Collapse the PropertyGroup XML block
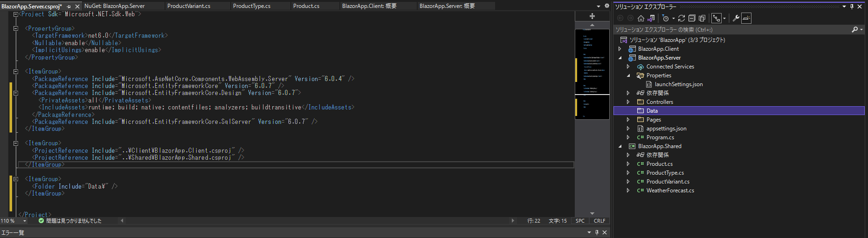The image size is (868, 238). click(x=15, y=28)
